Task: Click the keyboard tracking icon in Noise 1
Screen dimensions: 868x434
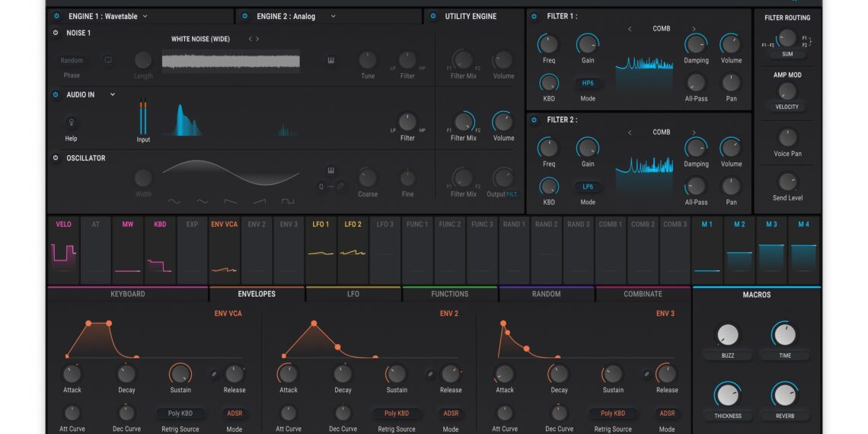Action: point(331,61)
